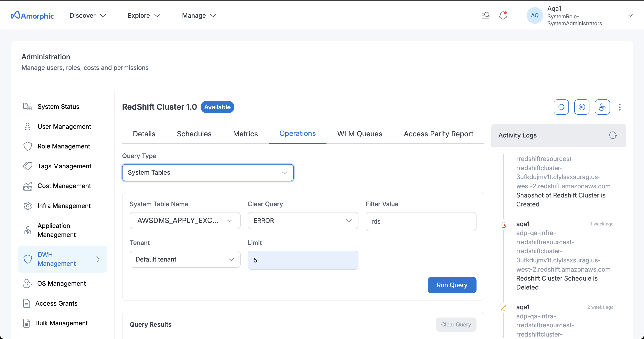
Task: Expand the user profile dropdown chevron
Action: pyautogui.click(x=630, y=15)
